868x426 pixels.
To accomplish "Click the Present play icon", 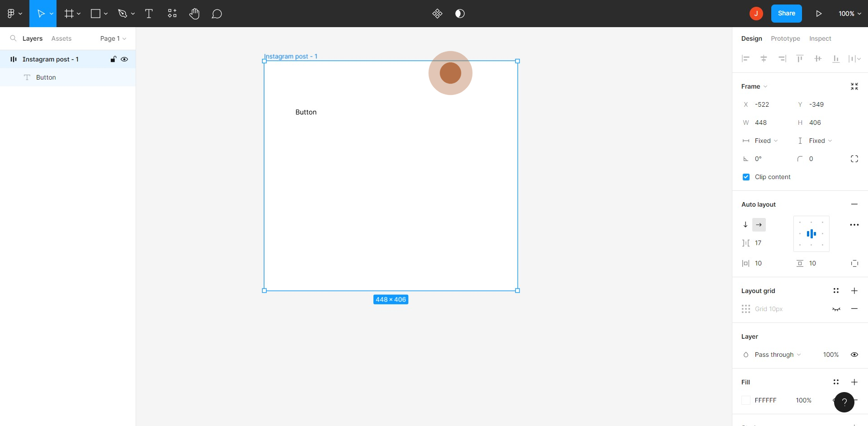I will coord(819,14).
